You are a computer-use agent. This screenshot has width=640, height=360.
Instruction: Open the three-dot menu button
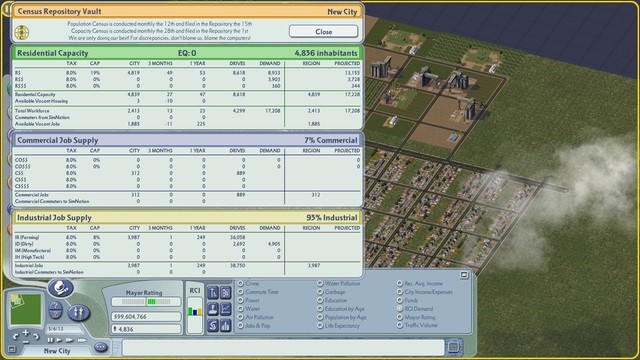[x=101, y=347]
